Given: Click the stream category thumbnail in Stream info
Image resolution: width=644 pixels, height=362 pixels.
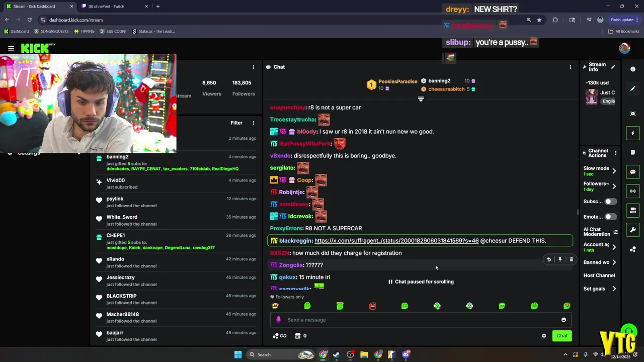Looking at the screenshot, I should (592, 97).
